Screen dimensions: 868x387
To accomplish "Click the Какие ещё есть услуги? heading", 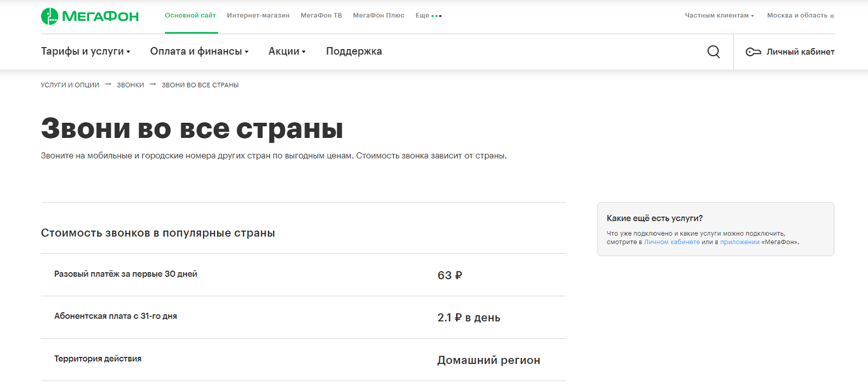I will 654,218.
